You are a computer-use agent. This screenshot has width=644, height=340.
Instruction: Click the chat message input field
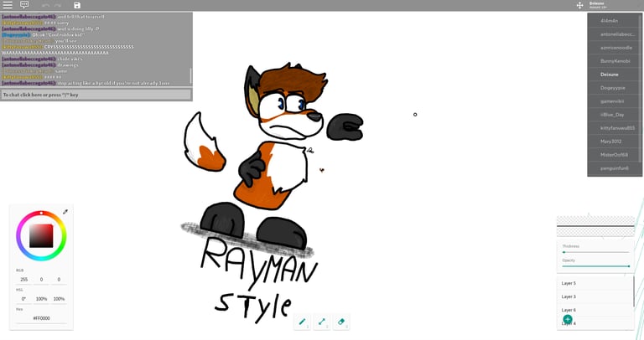coord(96,95)
